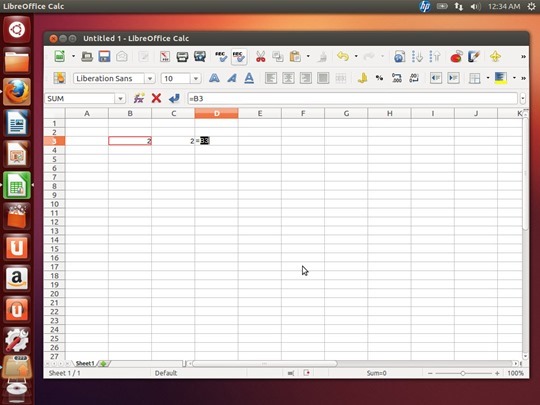The width and height of the screenshot is (540, 405).
Task: Click the zoom slider handle
Action: (x=463, y=373)
